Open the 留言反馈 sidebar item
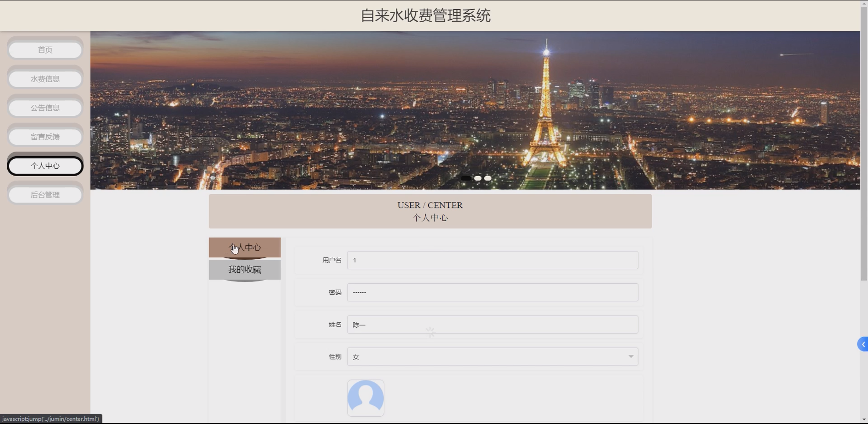 coord(45,136)
